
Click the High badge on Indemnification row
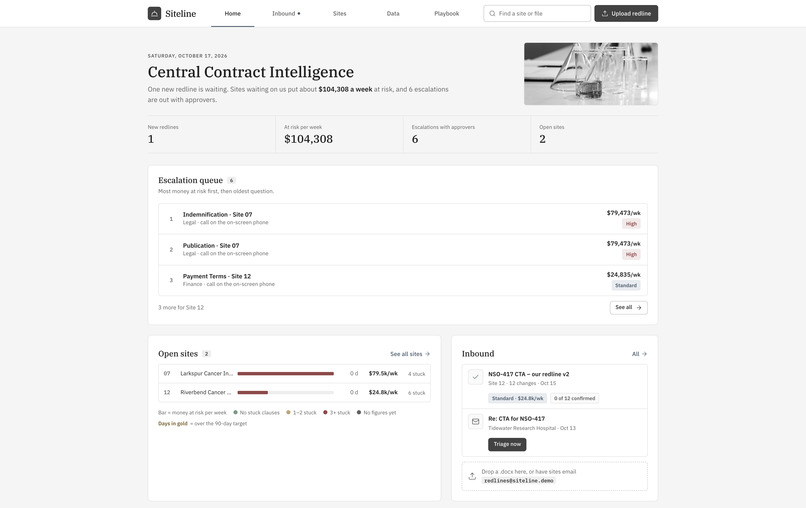click(631, 224)
